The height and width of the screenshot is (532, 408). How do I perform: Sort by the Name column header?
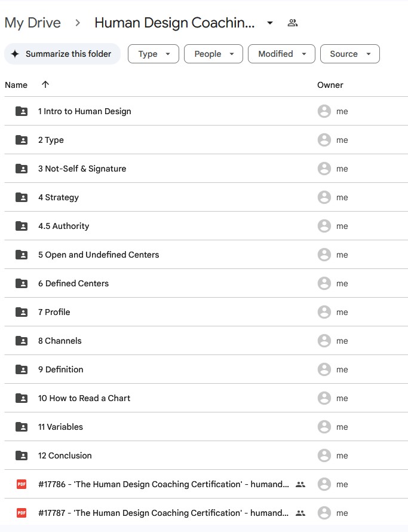click(16, 85)
